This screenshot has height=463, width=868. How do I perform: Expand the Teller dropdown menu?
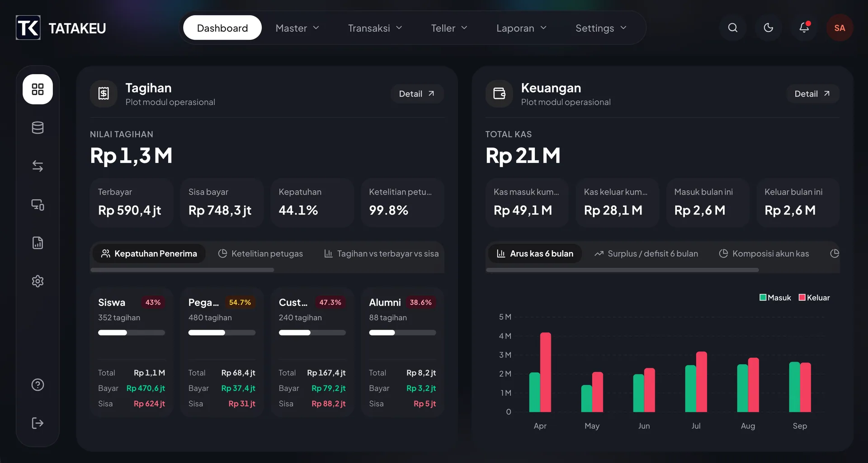point(449,28)
